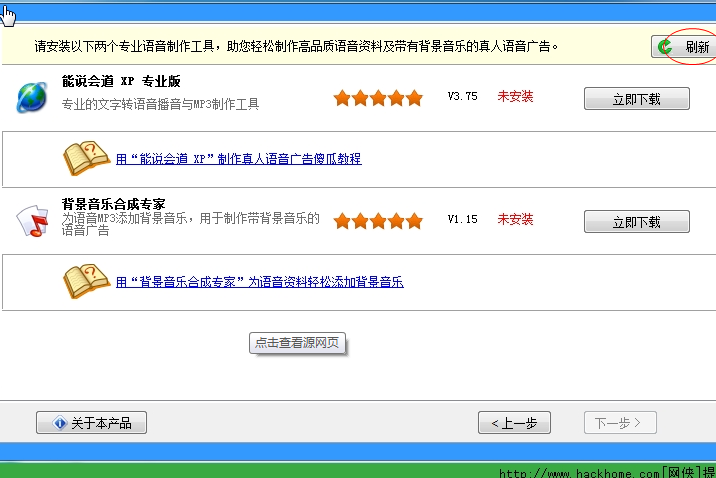Download 背景音乐合成专家 with 立即下载 button
This screenshot has height=478, width=716.
point(637,221)
